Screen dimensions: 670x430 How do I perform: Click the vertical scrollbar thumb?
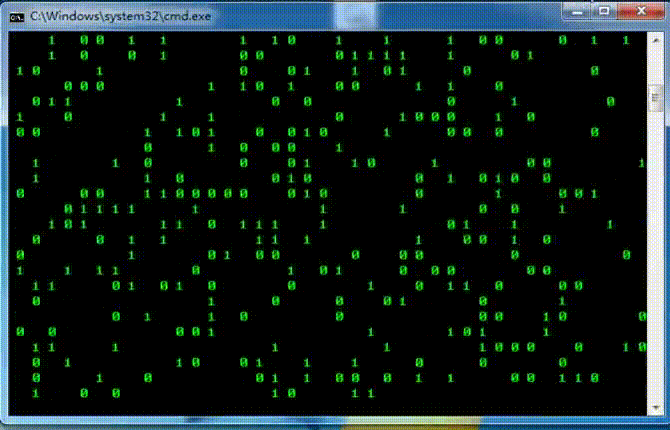655,98
